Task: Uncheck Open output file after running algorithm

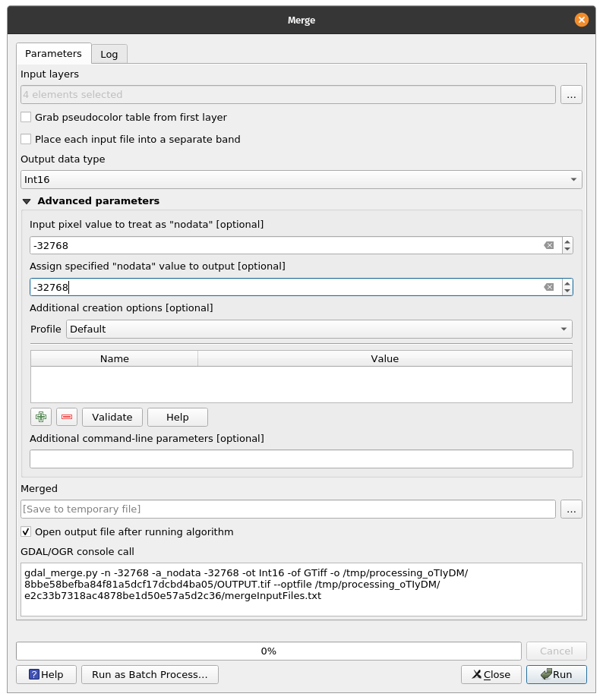Action: coord(26,531)
